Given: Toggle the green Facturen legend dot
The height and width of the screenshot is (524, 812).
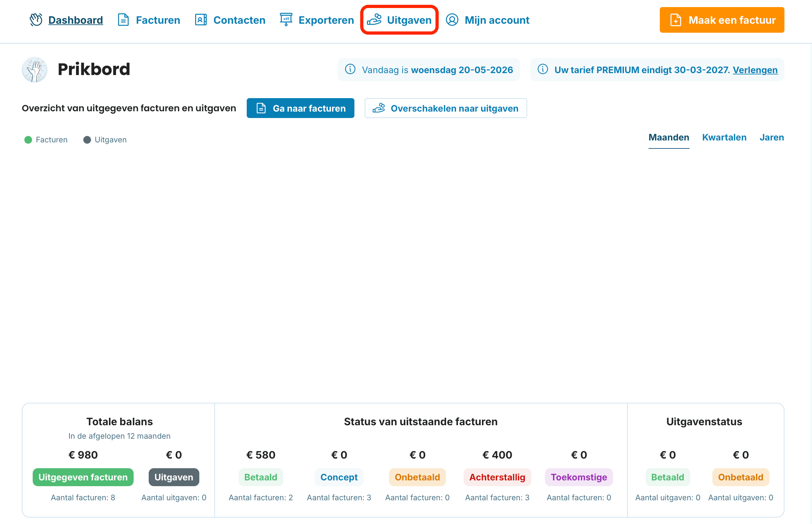Looking at the screenshot, I should (28, 140).
